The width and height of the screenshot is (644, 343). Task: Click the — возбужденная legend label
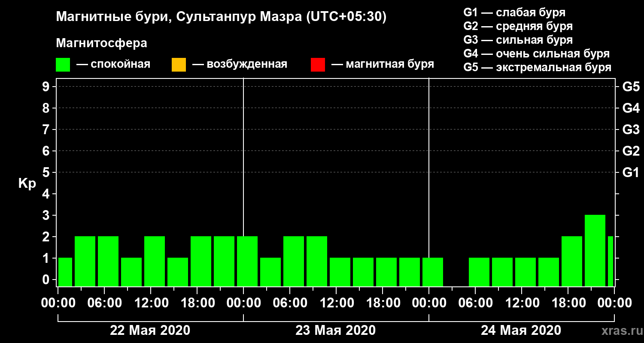[240, 65]
